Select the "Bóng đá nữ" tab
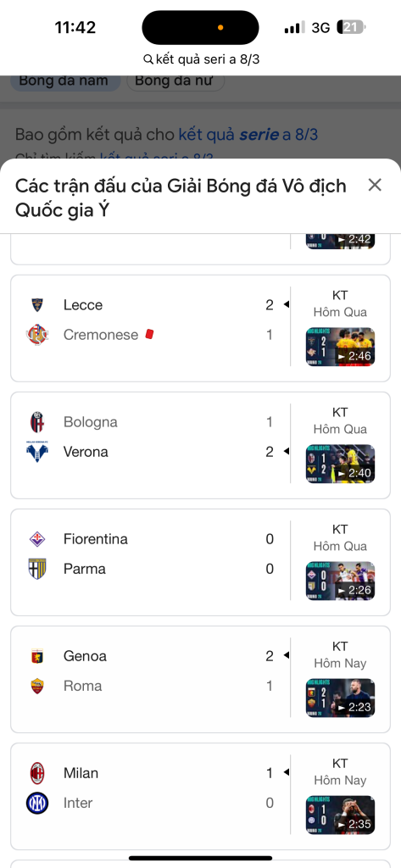Image resolution: width=401 pixels, height=868 pixels. 175,81
